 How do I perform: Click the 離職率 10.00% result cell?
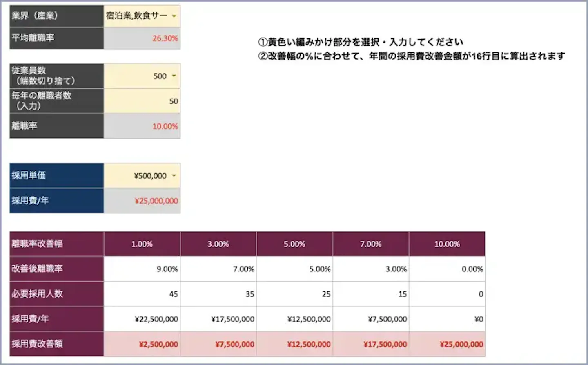point(142,126)
